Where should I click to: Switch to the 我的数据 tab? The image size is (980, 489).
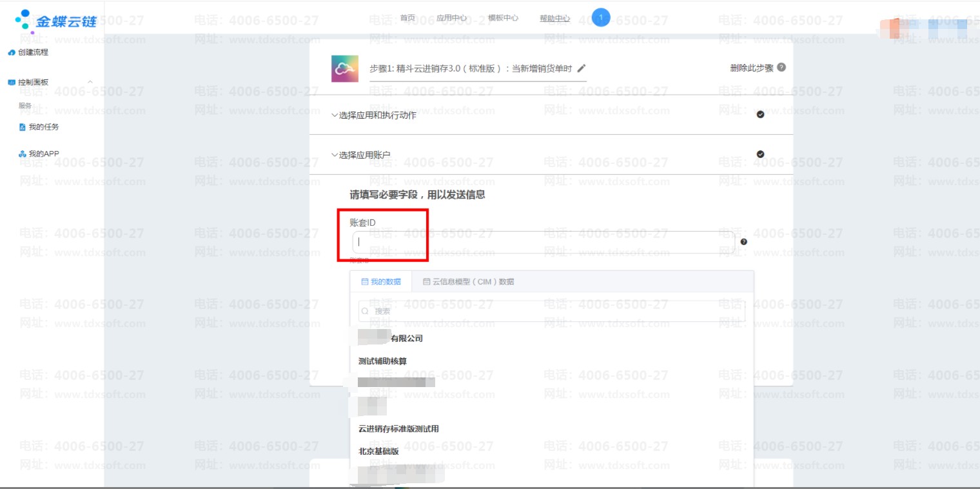(x=381, y=281)
